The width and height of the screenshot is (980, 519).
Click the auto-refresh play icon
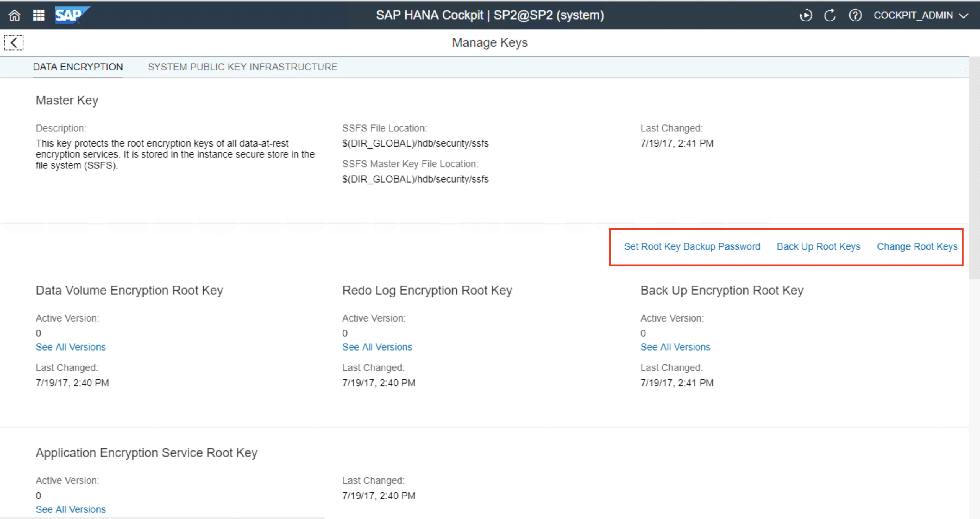805,15
